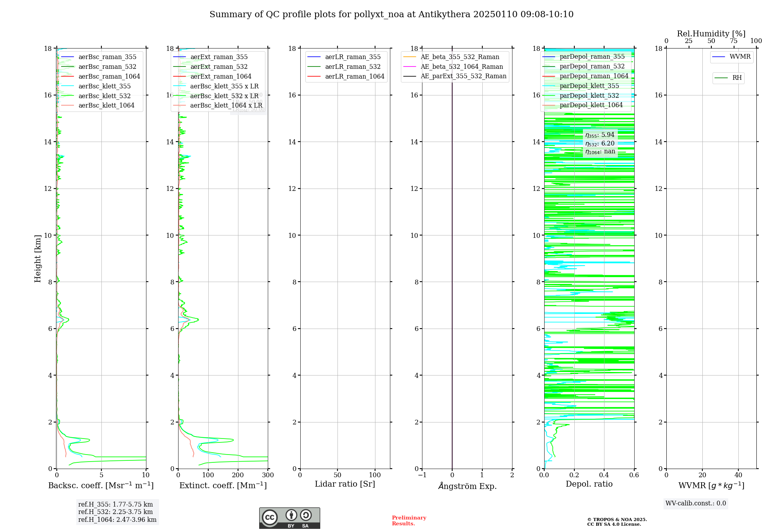Click legend entry AE_beta_355_532_Raman
Screen dimensions: 783x532
[451, 57]
